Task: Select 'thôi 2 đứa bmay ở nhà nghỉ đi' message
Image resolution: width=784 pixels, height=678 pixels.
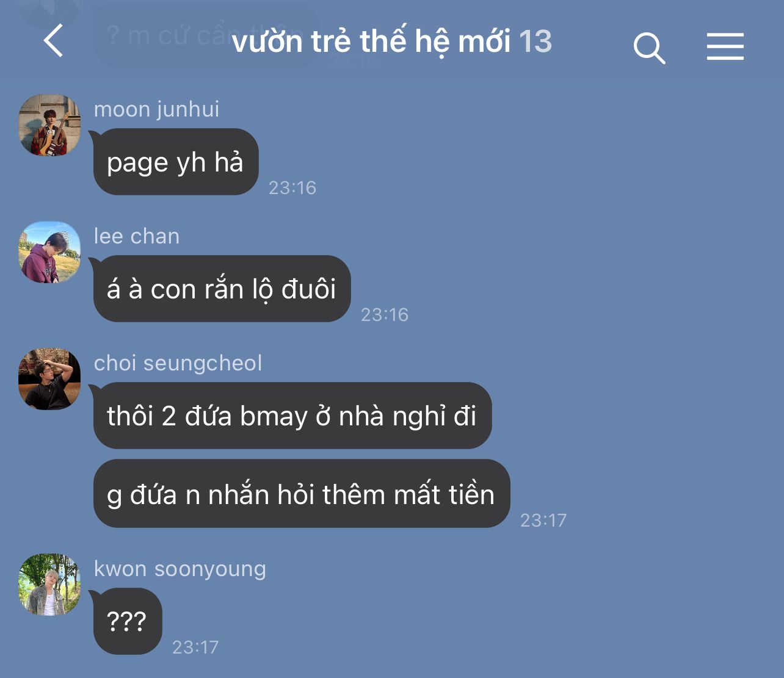Action: (x=292, y=416)
